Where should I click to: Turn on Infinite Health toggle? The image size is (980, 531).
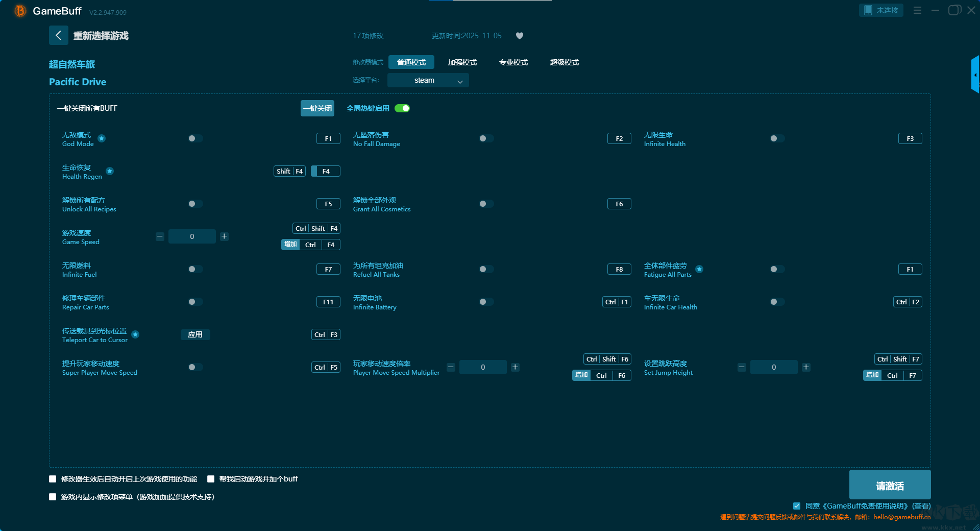pyautogui.click(x=777, y=138)
